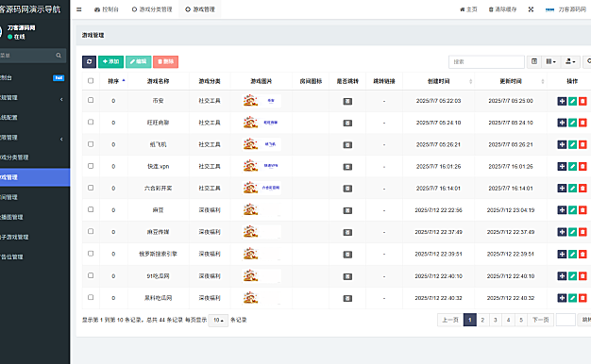Go to page 5 in pagination

pyautogui.click(x=521, y=320)
